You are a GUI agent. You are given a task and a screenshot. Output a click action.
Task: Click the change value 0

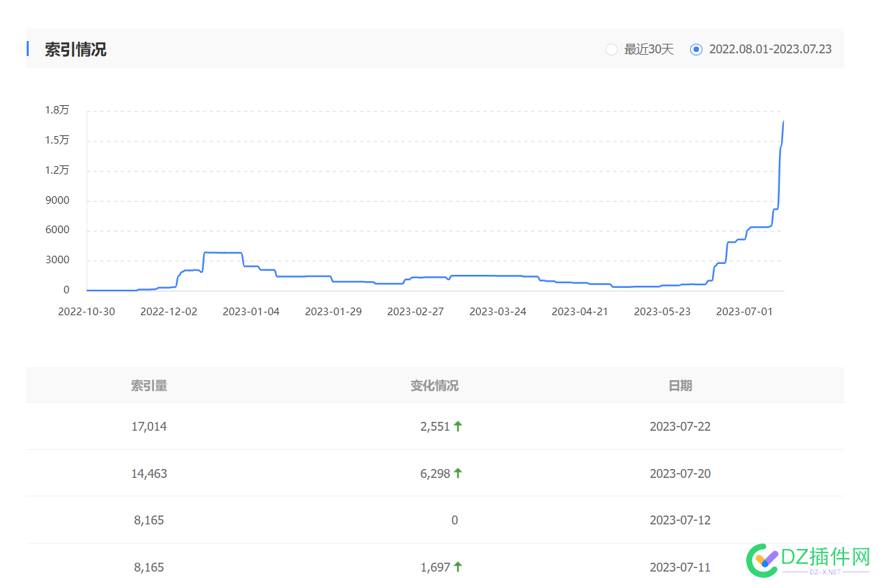[x=455, y=520]
